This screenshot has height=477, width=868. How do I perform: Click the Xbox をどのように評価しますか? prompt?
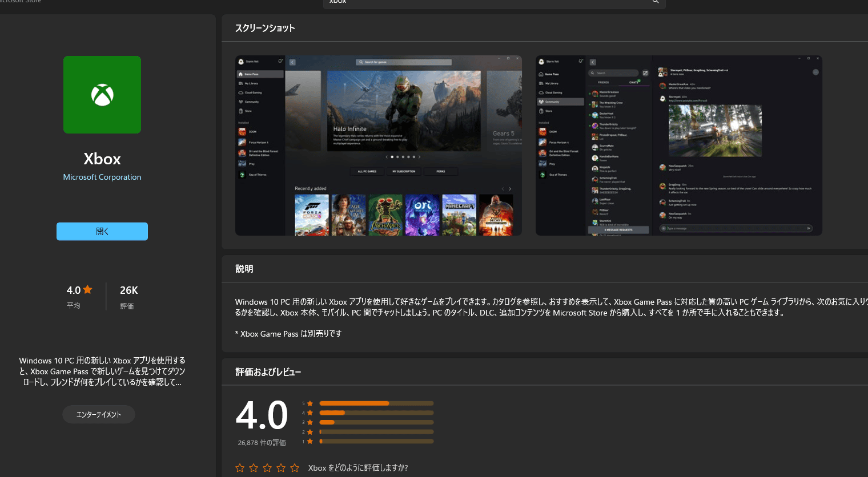(358, 468)
